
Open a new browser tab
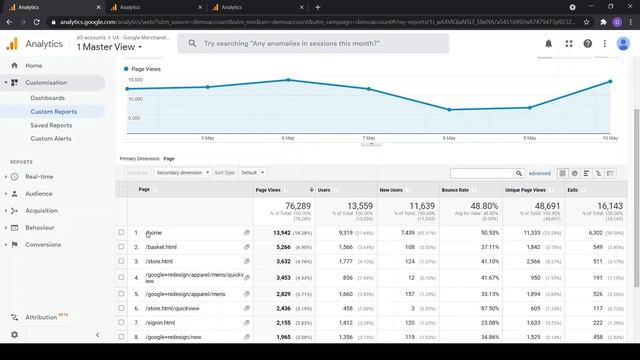pyautogui.click(x=318, y=7)
